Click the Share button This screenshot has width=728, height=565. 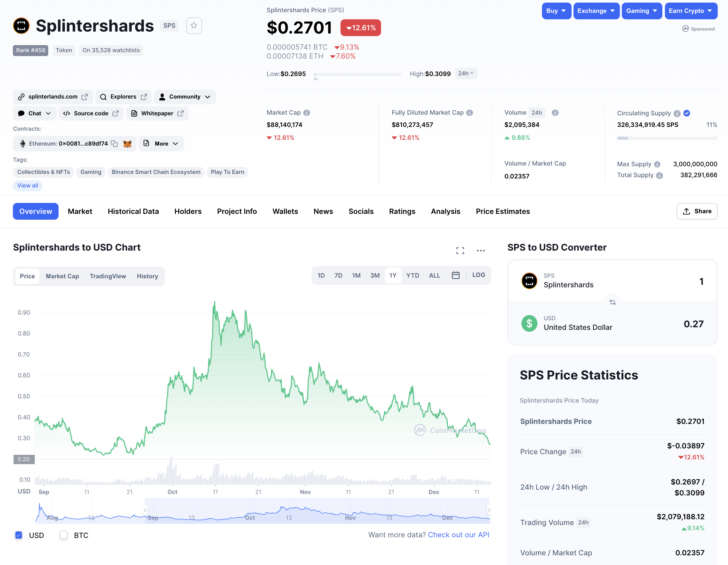[x=697, y=211]
